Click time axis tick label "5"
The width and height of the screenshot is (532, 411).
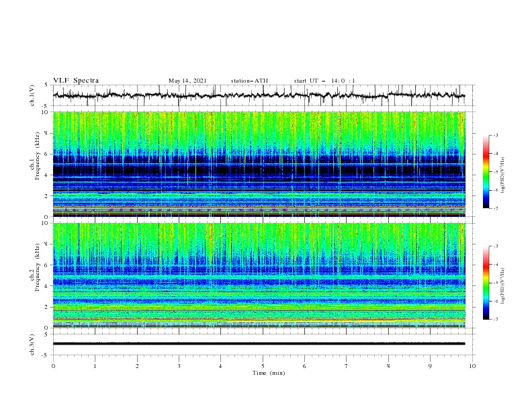pyautogui.click(x=263, y=366)
